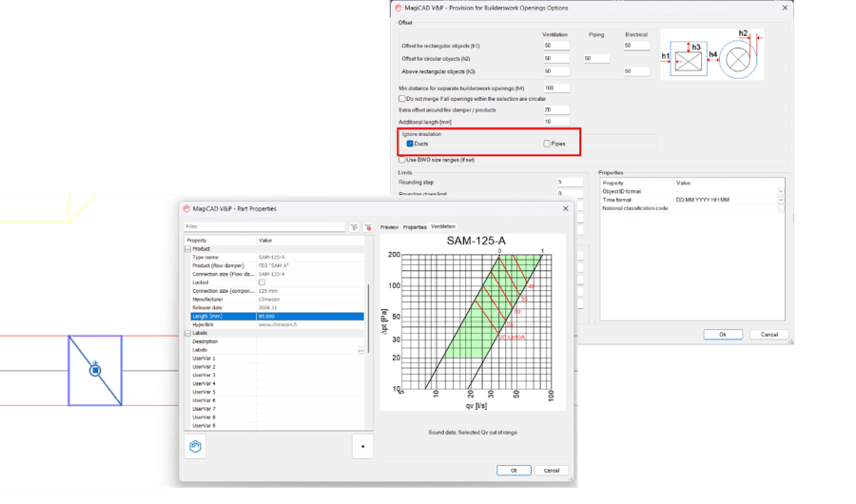Check Use BWO size ranges option
This screenshot has width=856, height=504.
[401, 159]
